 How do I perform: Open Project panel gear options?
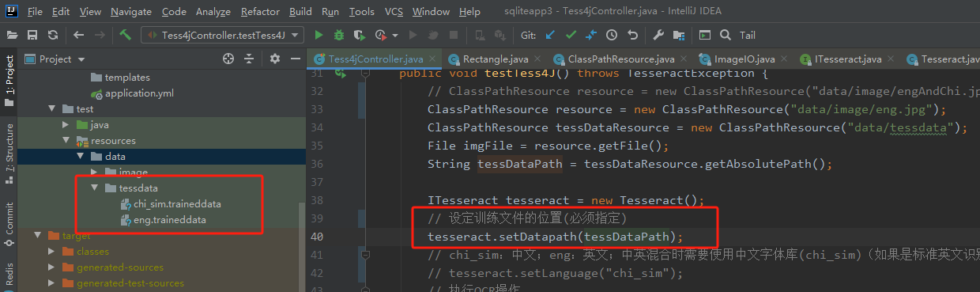[275, 59]
